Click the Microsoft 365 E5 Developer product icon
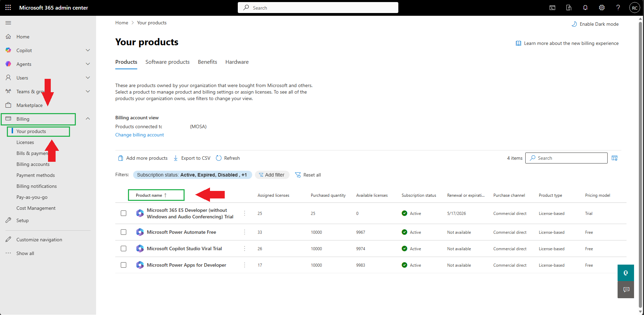Image resolution: width=644 pixels, height=315 pixels. 140,213
